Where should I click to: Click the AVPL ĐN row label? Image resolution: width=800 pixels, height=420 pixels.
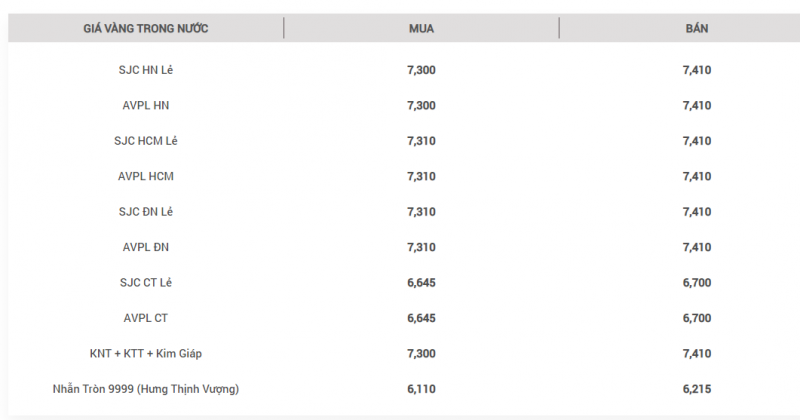[146, 247]
